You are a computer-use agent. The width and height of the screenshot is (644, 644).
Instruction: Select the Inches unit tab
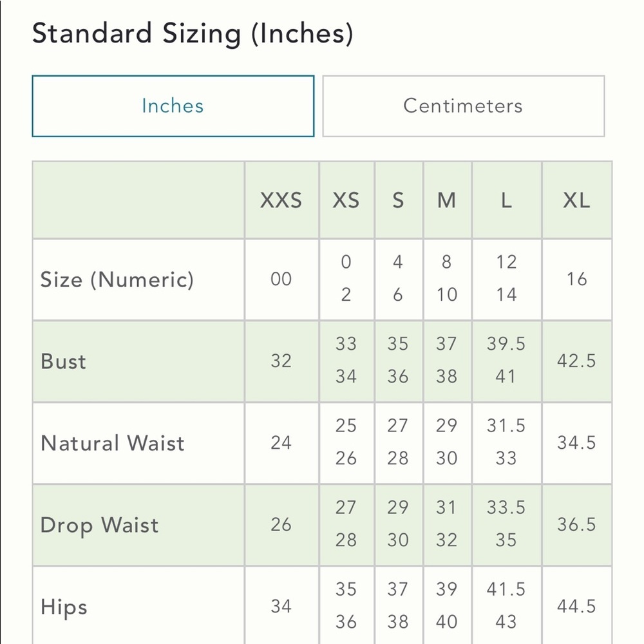point(173,106)
